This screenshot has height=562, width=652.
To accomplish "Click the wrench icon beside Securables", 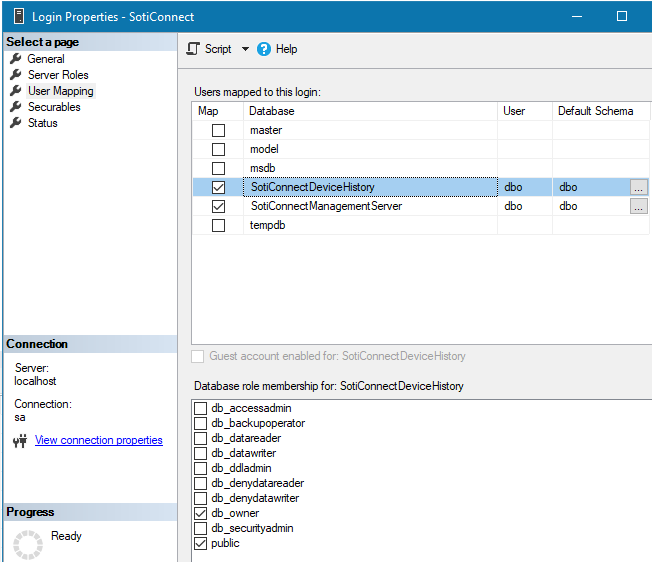I will [16, 107].
